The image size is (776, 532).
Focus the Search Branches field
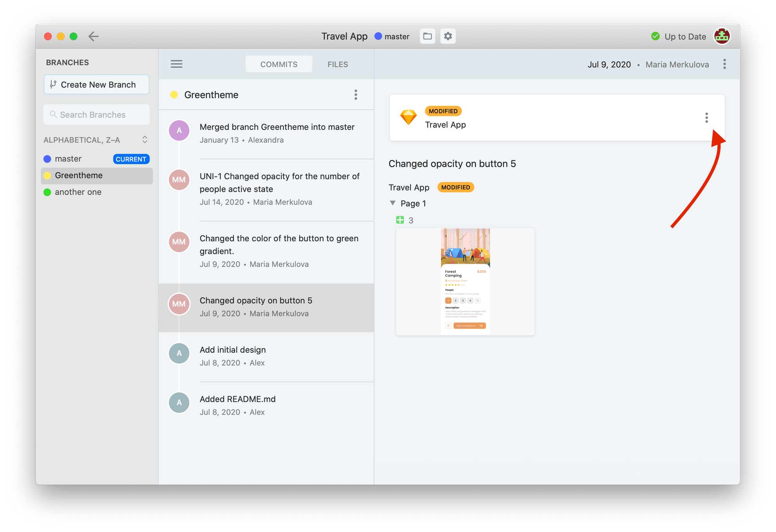97,114
